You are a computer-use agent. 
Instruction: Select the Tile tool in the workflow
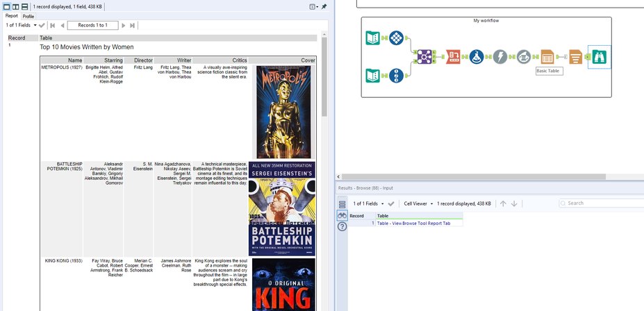point(397,37)
